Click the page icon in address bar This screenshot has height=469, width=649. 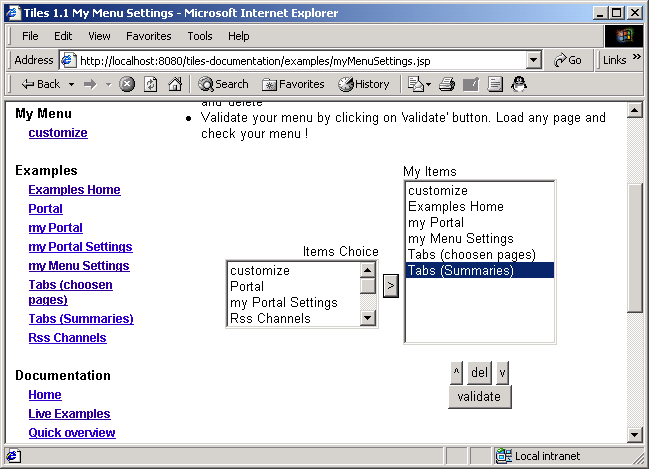(x=68, y=61)
